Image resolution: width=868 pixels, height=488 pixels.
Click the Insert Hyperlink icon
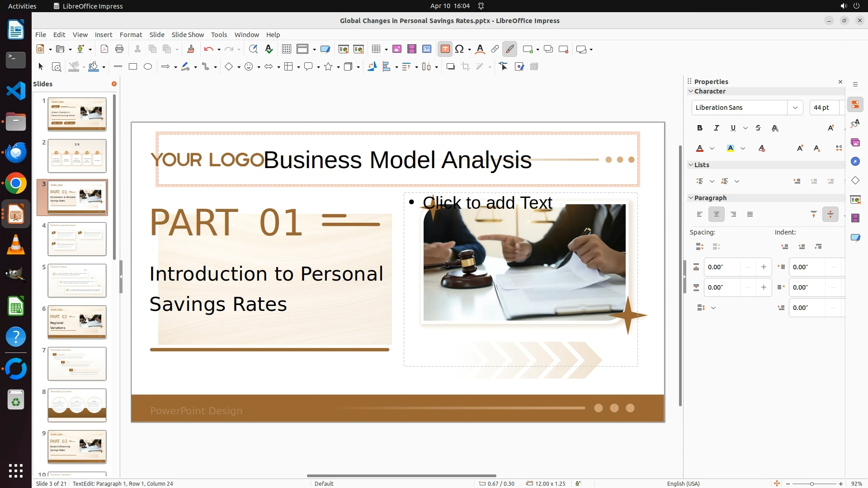click(x=495, y=49)
